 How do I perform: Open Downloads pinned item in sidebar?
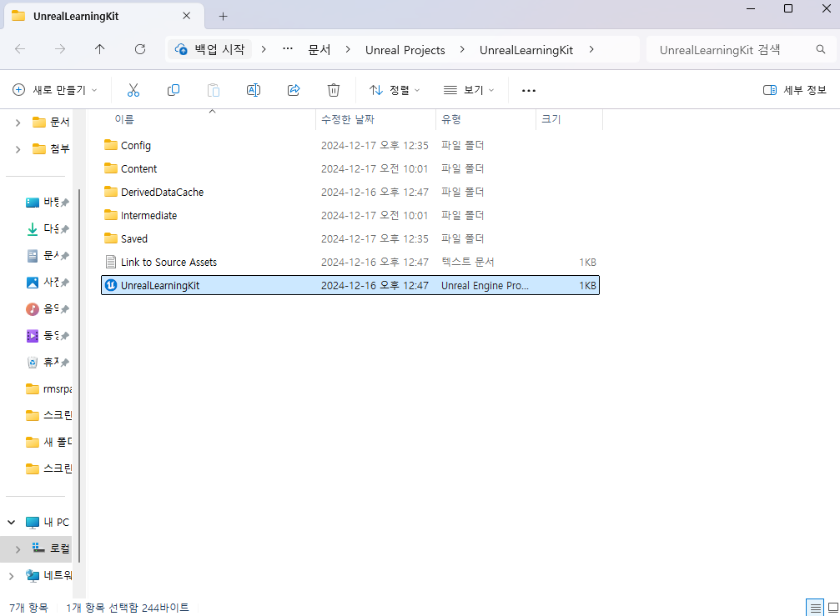click(x=48, y=229)
